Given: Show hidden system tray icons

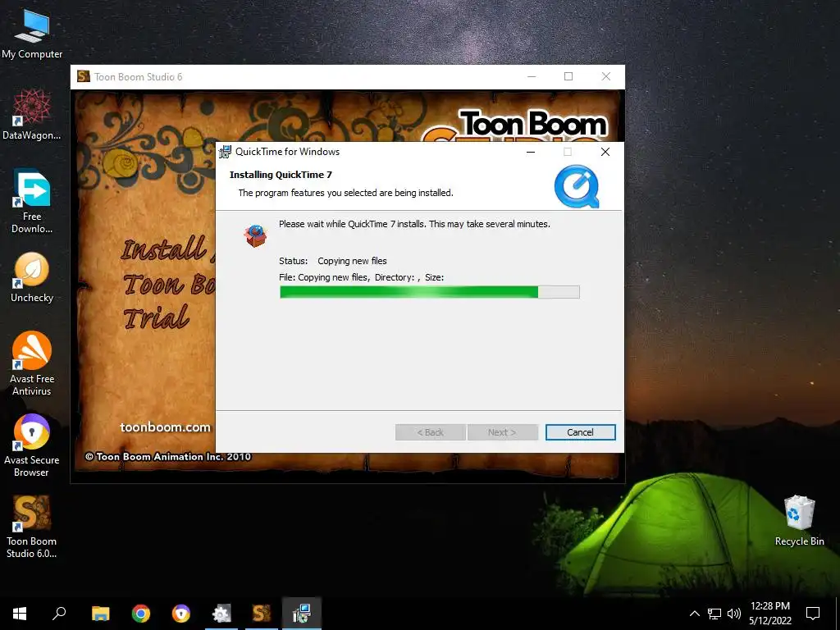Looking at the screenshot, I should point(694,614).
